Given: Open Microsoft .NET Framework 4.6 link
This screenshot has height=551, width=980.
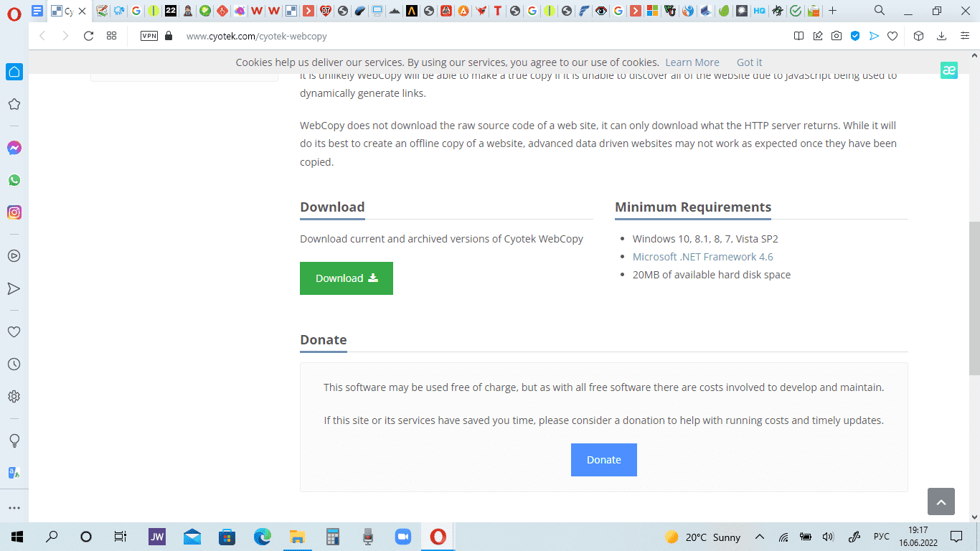Looking at the screenshot, I should click(702, 257).
